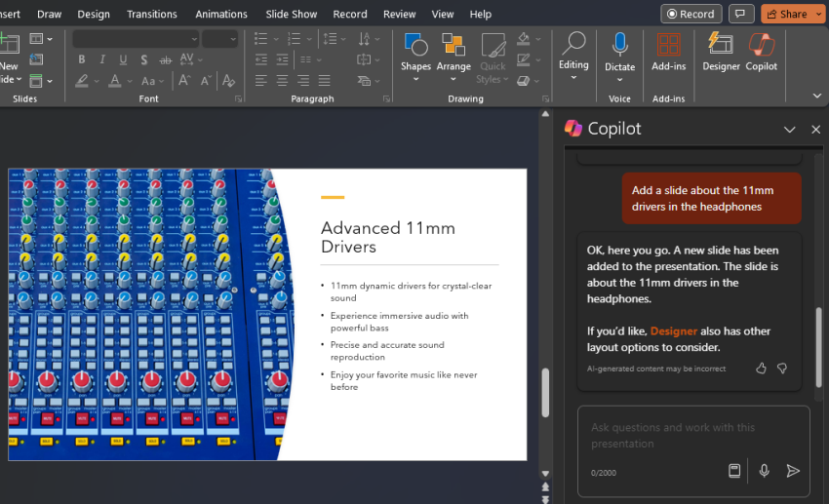Open font name combo box

point(136,39)
